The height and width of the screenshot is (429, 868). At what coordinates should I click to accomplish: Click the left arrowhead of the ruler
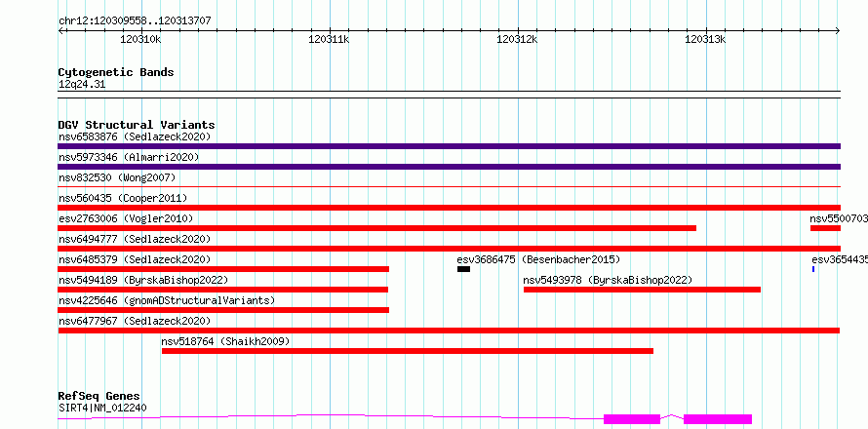60,30
